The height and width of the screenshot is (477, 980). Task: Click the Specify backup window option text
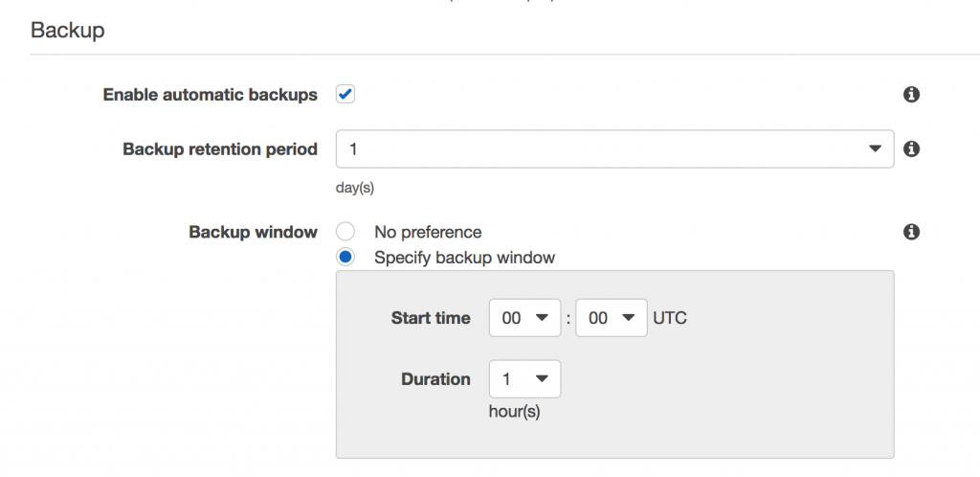click(x=464, y=257)
